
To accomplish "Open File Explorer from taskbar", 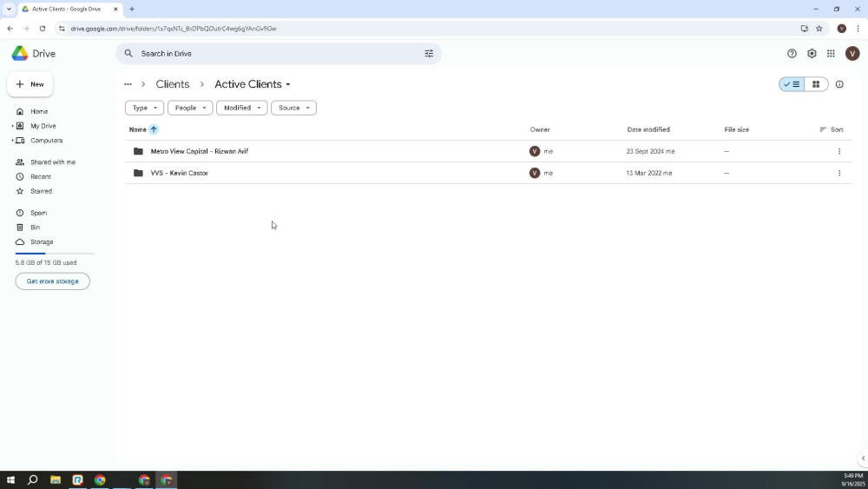I will click(56, 479).
